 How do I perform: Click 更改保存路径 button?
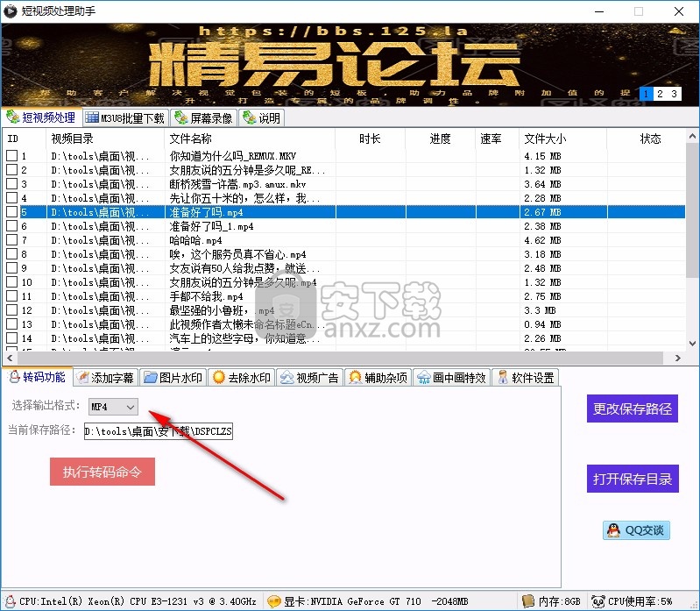coord(633,409)
